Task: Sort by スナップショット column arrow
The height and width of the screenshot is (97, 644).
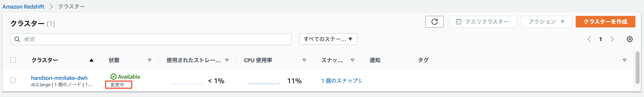Action: (x=353, y=60)
